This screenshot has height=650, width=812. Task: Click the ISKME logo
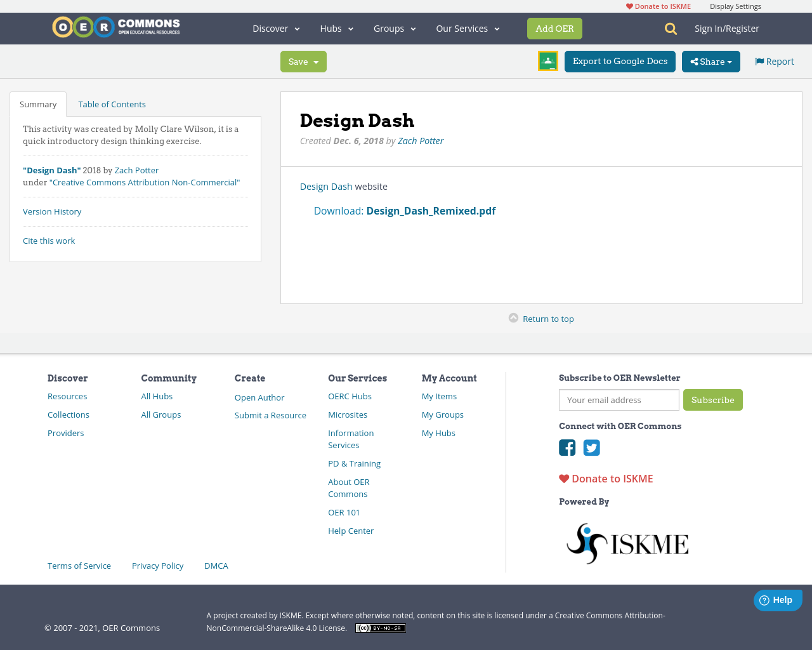coord(627,543)
